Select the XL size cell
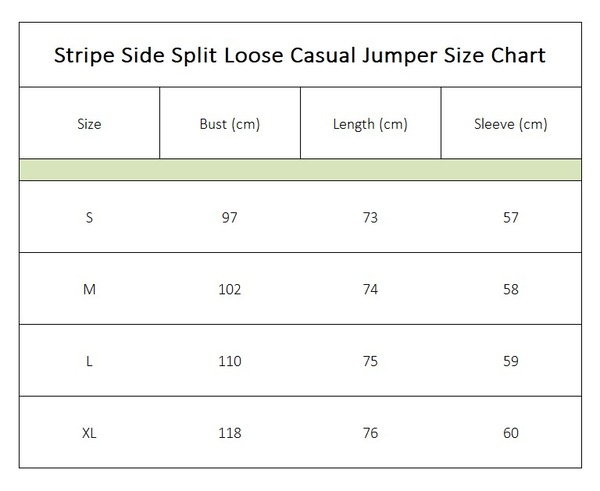The width and height of the screenshot is (600, 491). click(x=89, y=433)
